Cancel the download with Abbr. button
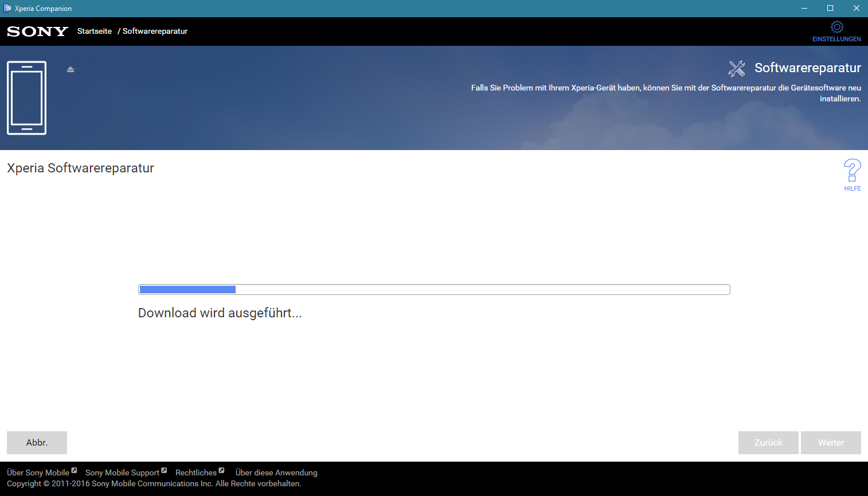Screen dimensions: 868x496 pyautogui.click(x=37, y=443)
